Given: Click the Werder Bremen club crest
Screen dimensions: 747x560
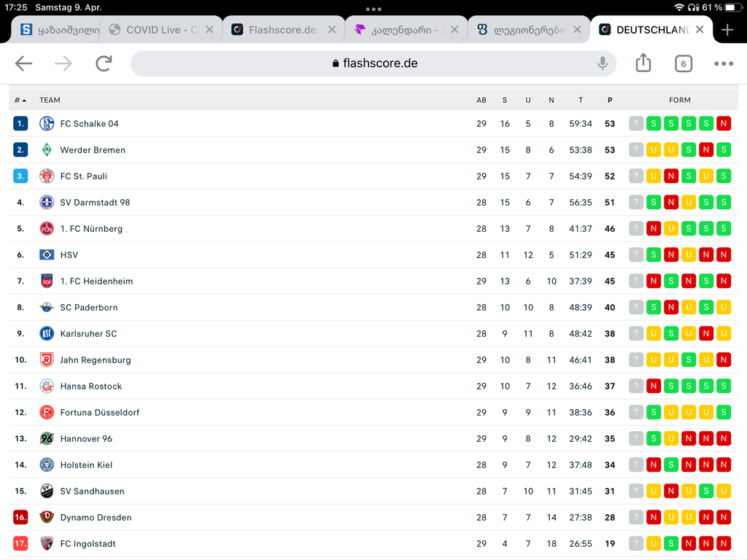Looking at the screenshot, I should [x=47, y=150].
